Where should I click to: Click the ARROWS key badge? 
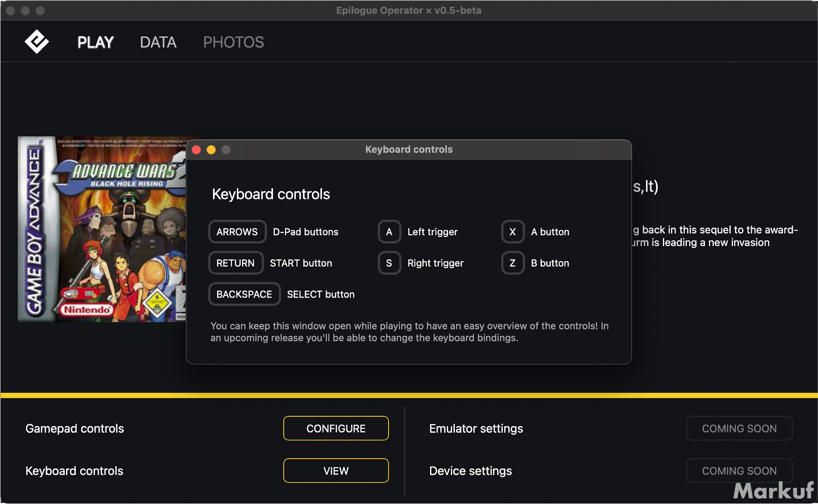(237, 232)
